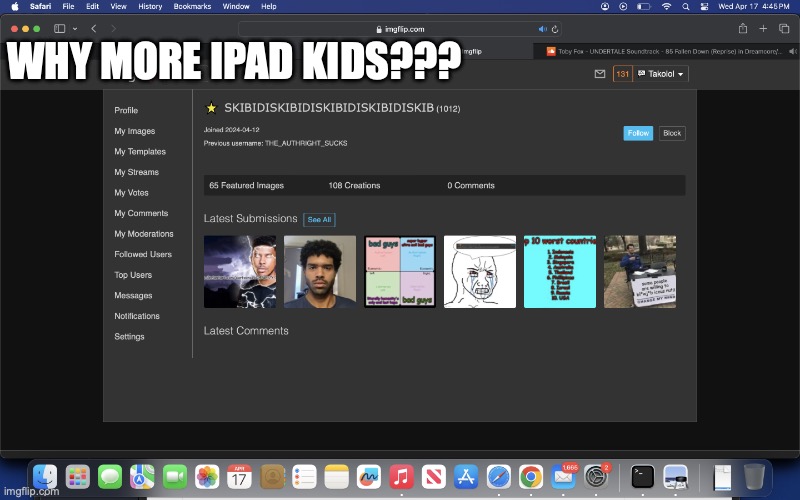Image resolution: width=800 pixels, height=500 pixels.
Task: Open Finder from the dock
Action: 45,477
